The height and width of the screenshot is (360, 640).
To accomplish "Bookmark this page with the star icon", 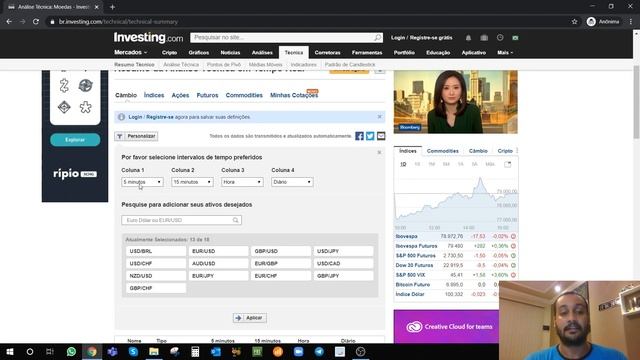I will coord(575,22).
